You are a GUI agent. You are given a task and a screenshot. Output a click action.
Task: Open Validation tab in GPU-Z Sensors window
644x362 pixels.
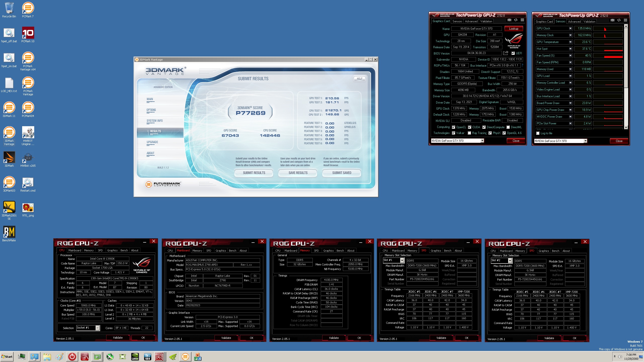(x=589, y=22)
